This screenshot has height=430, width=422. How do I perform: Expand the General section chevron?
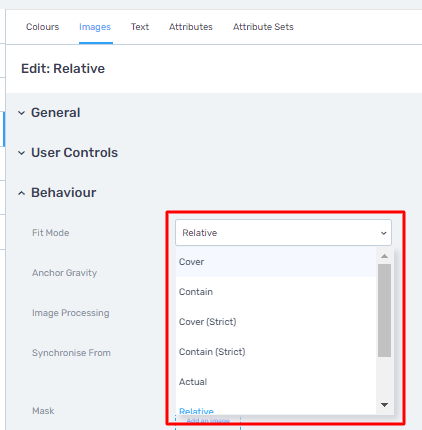(x=22, y=113)
